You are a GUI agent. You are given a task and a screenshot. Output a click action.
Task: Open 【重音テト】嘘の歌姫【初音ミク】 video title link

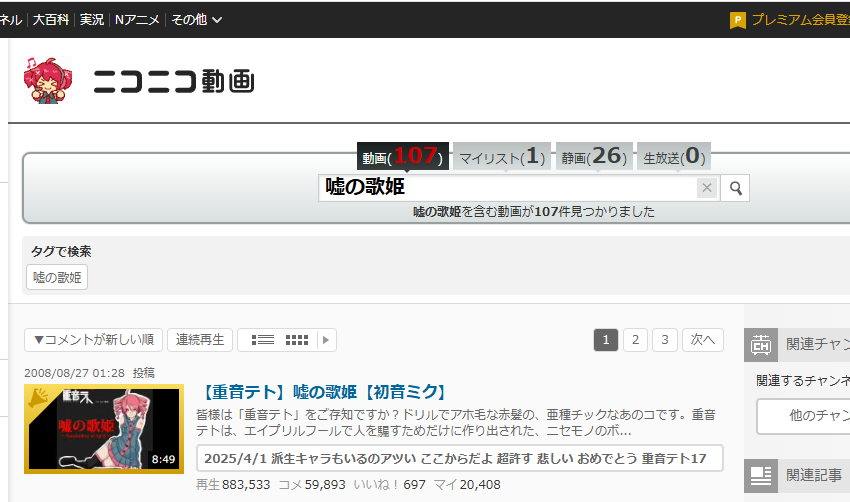pyautogui.click(x=324, y=392)
